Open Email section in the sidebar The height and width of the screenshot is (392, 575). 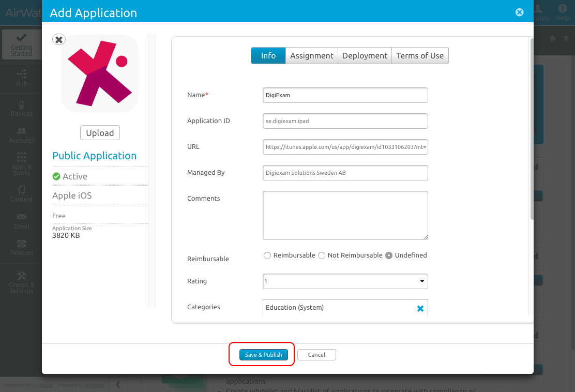pos(21,221)
